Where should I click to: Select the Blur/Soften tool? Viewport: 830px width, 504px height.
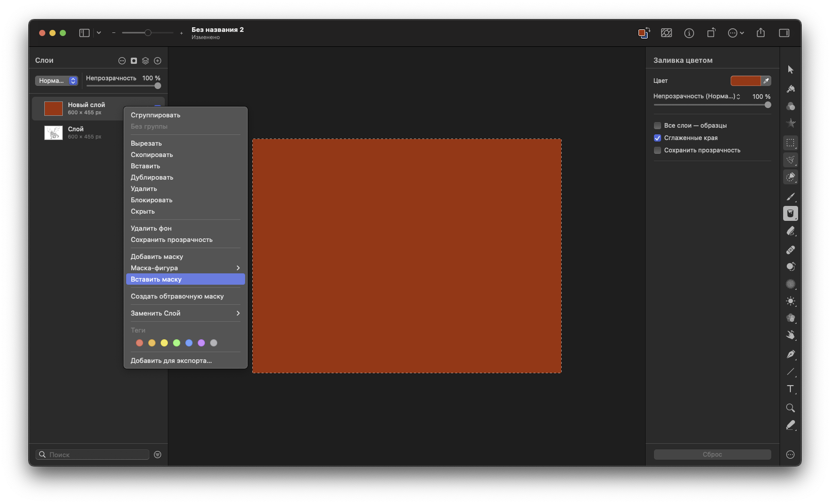tap(790, 284)
